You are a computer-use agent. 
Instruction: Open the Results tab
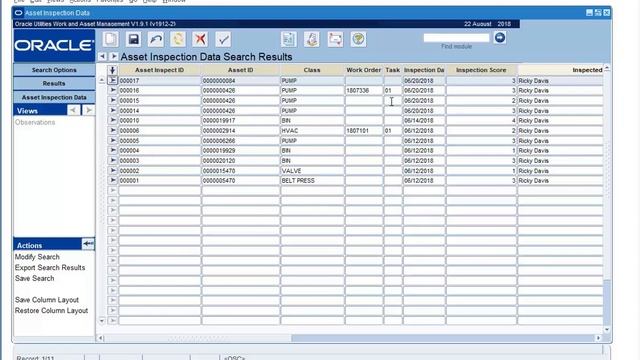(x=54, y=83)
